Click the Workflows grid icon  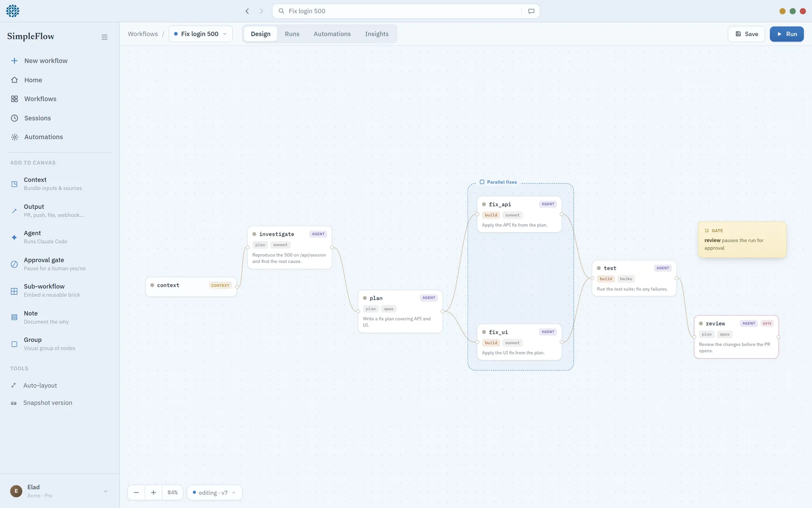14,99
